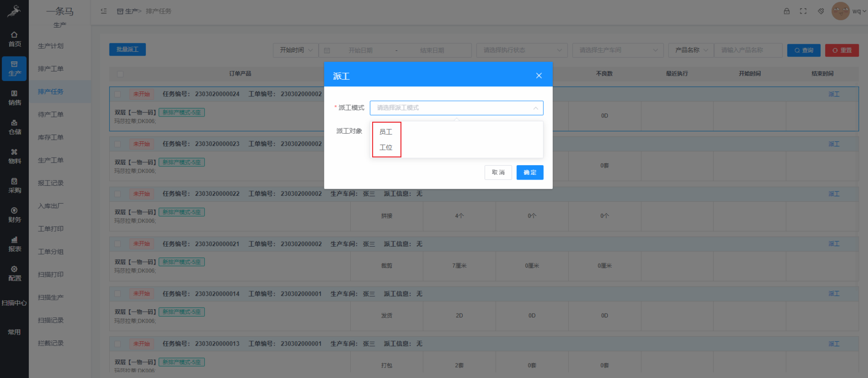The image size is (868, 378).
Task: Click the 销售 sales sidebar icon
Action: 14,94
